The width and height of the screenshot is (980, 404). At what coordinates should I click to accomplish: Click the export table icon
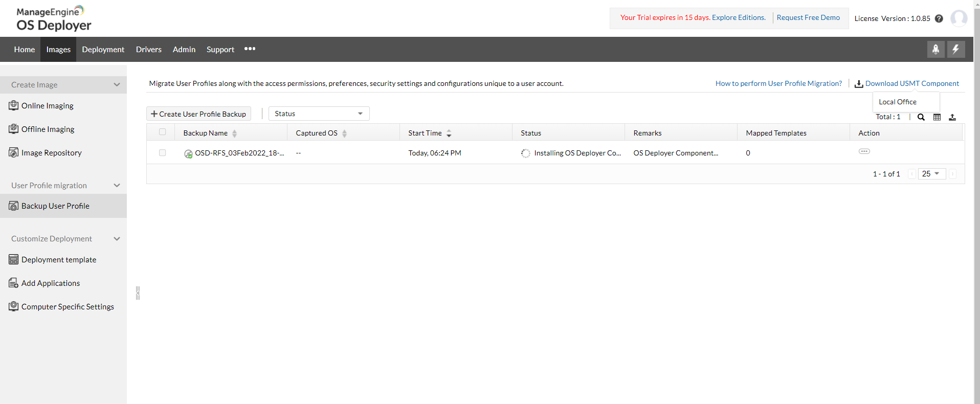[x=952, y=117]
